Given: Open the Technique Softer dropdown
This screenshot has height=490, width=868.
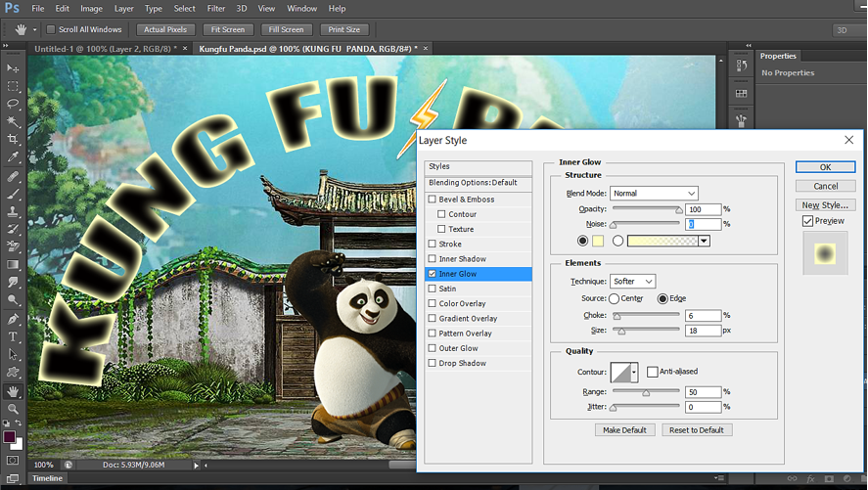Looking at the screenshot, I should click(x=633, y=282).
